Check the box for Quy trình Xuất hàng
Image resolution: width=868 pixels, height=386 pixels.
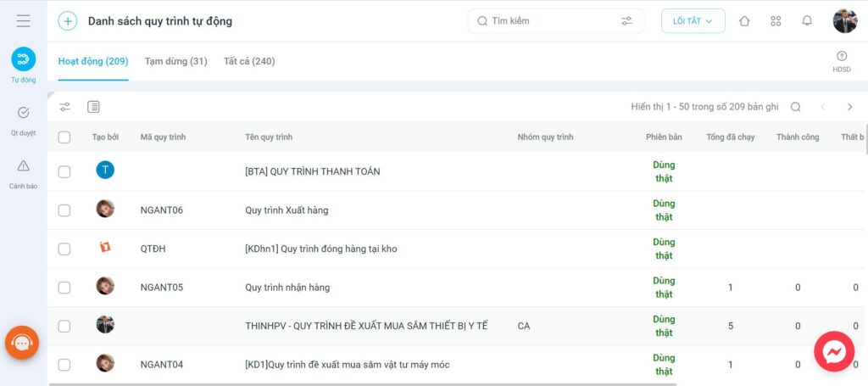(x=64, y=210)
